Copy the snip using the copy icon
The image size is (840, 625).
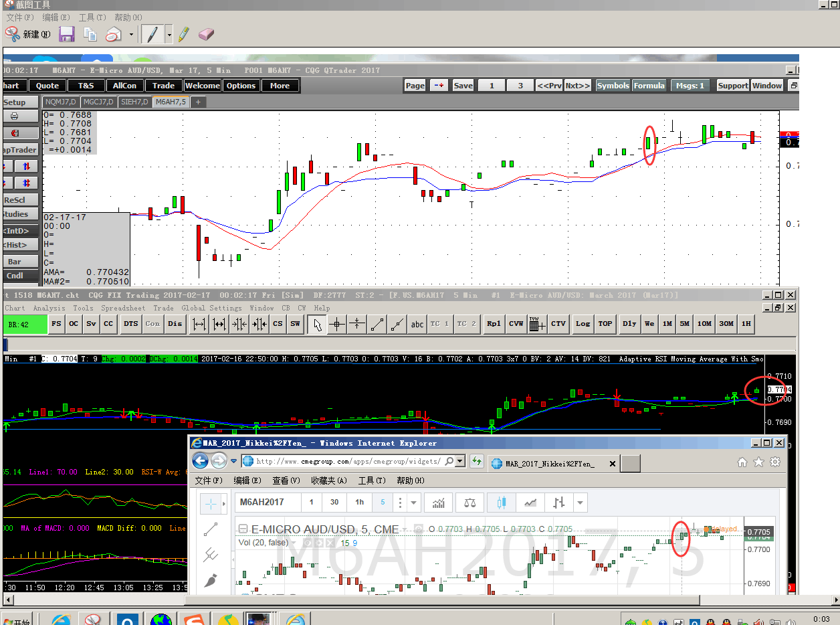pos(90,34)
